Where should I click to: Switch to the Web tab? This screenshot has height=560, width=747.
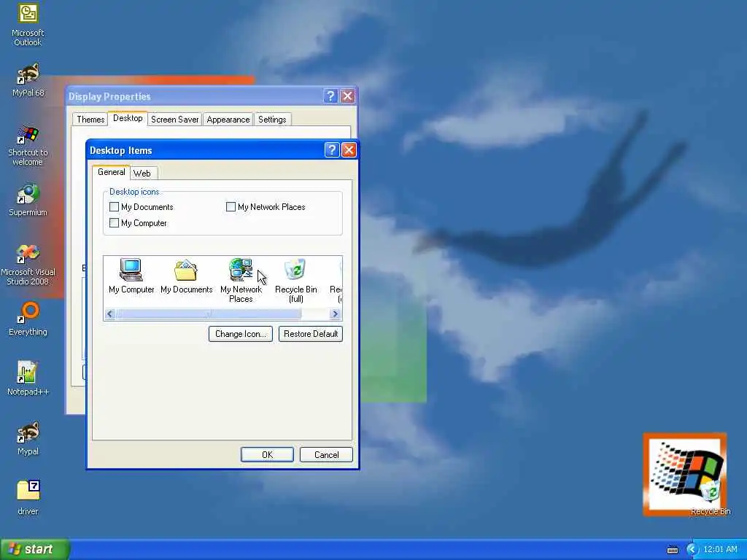pos(142,174)
